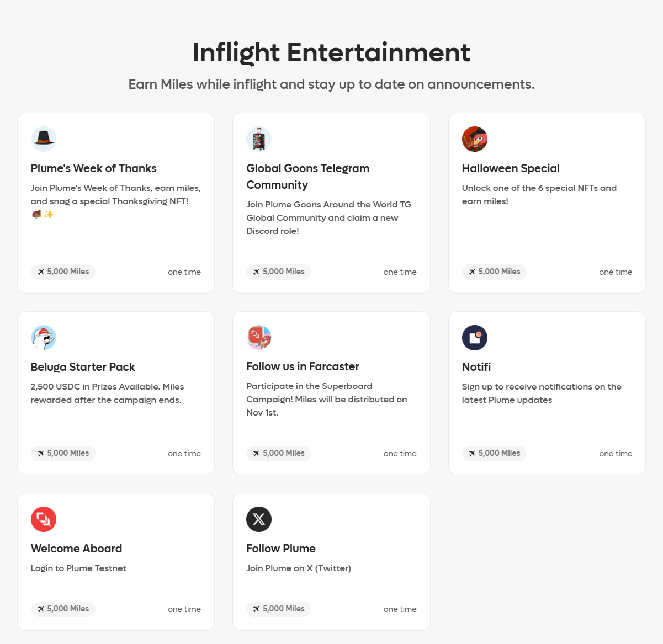Click the Notifi logo icon
Image resolution: width=663 pixels, height=644 pixels.
[475, 338]
